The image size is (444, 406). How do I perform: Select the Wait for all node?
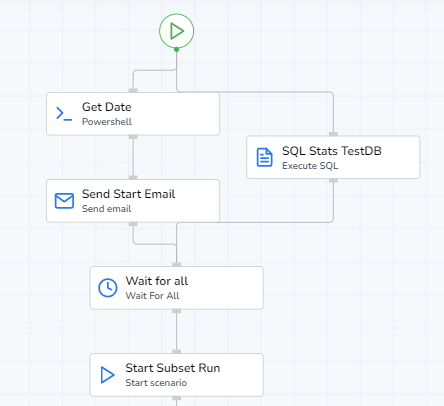click(x=176, y=288)
